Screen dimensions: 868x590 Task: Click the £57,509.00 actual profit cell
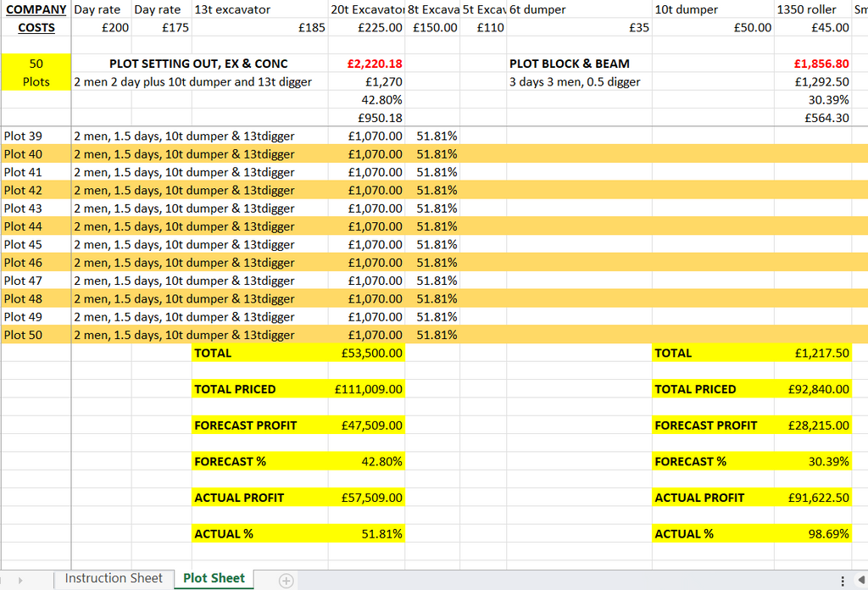click(366, 498)
